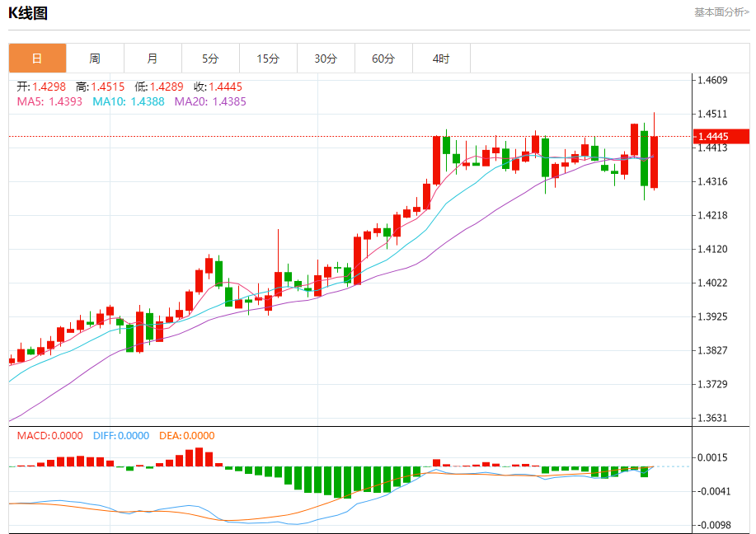
Task: Open the 15分 interval tab
Action: tap(268, 59)
